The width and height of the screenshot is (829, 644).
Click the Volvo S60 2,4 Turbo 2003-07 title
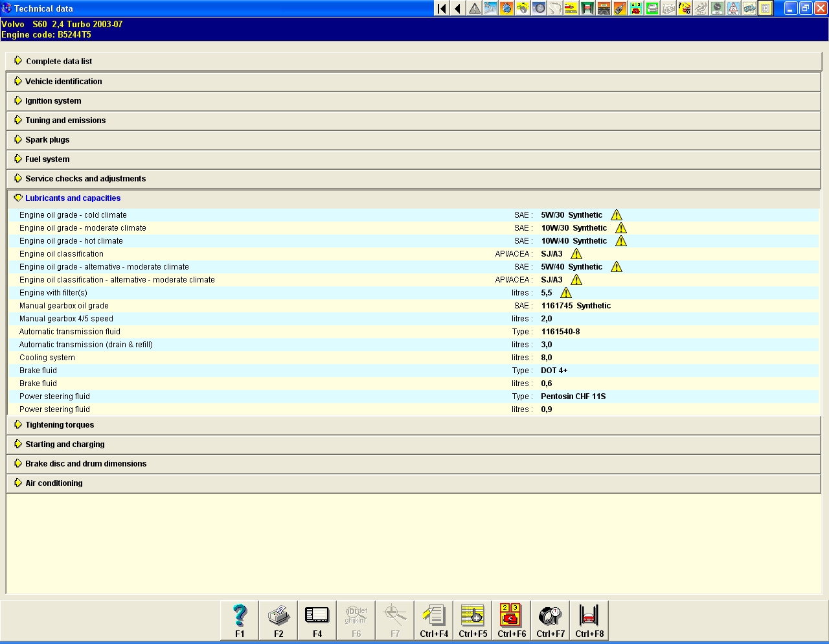click(x=62, y=24)
